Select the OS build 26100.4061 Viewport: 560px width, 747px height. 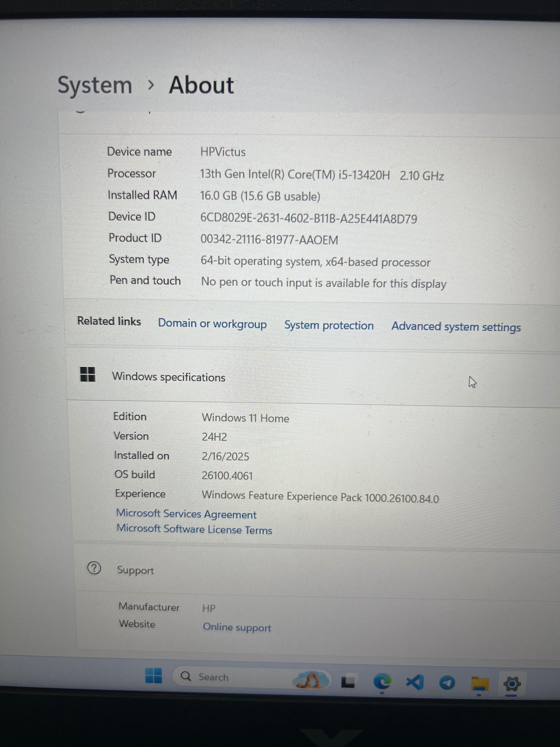click(x=227, y=475)
